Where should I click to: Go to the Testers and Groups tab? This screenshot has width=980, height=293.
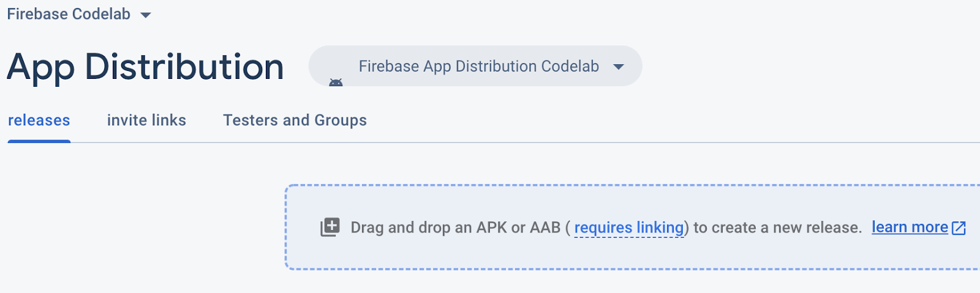pyautogui.click(x=295, y=121)
